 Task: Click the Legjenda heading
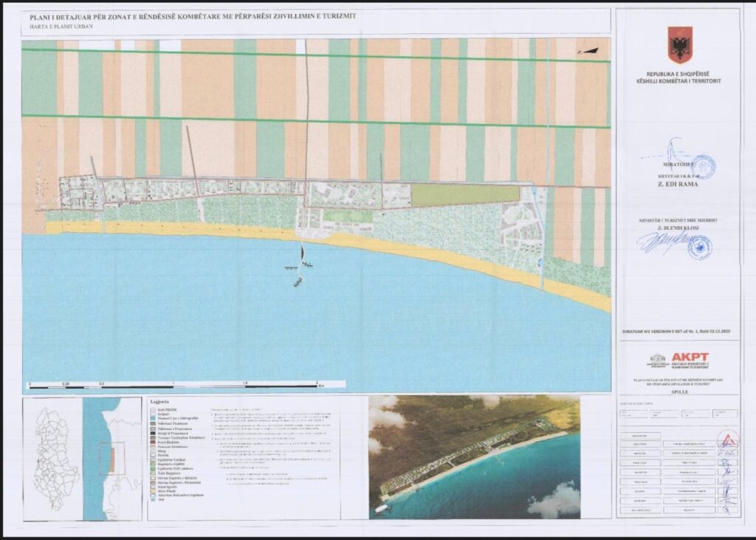tap(160, 403)
